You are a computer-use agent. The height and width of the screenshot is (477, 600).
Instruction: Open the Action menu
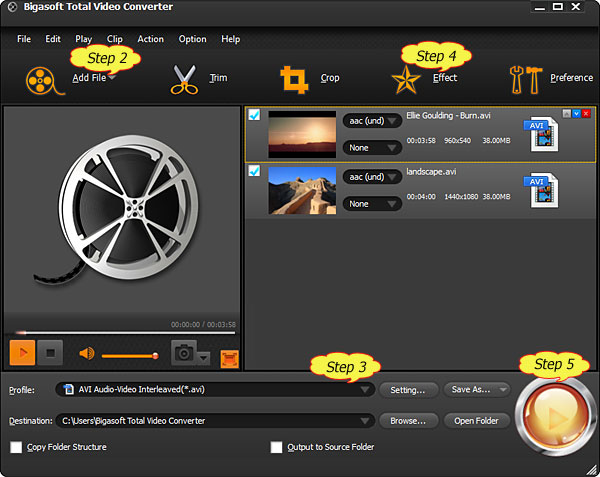150,39
